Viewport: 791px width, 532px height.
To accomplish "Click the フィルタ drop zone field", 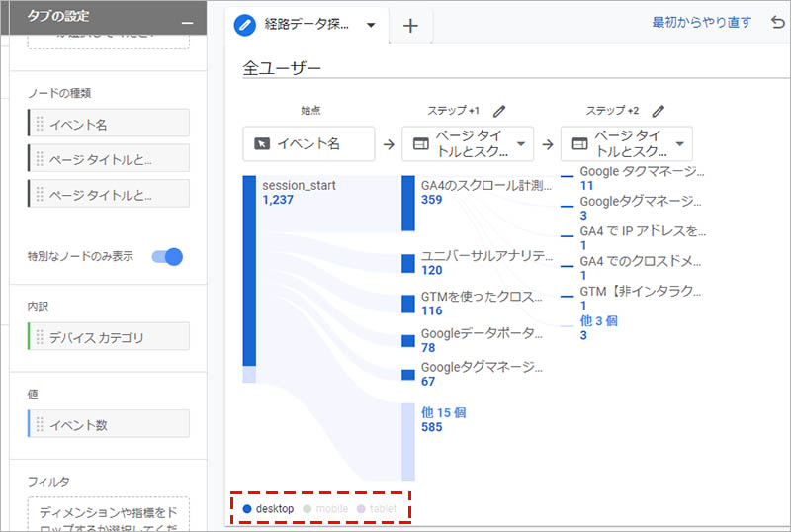I will point(109,516).
